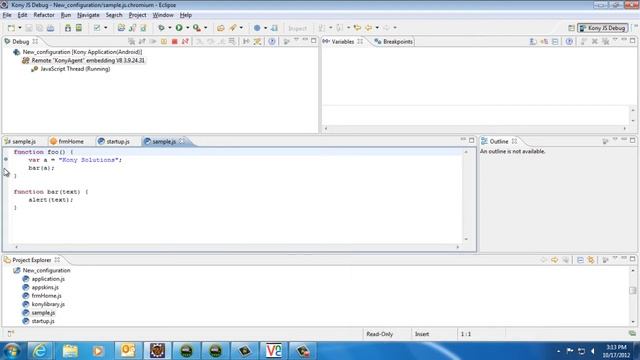
Task: Click the Windows Start orb
Action: [12, 351]
